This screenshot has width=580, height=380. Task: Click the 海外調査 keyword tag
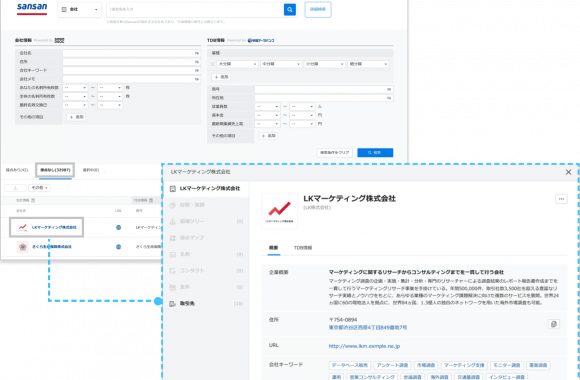click(439, 377)
